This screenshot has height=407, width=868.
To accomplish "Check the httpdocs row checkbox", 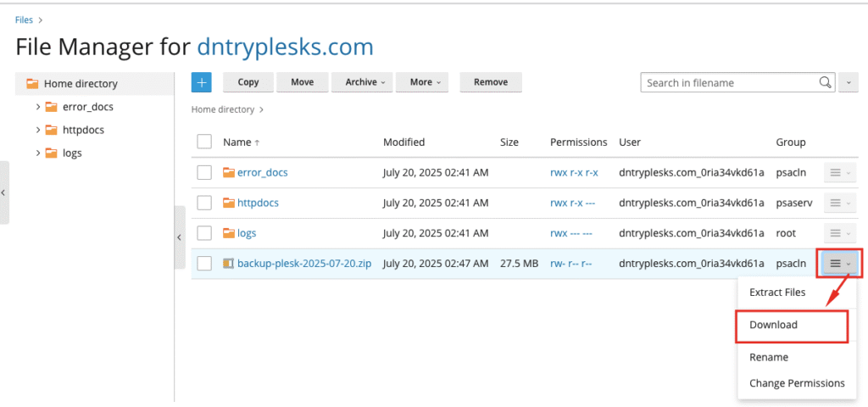I will click(x=204, y=203).
